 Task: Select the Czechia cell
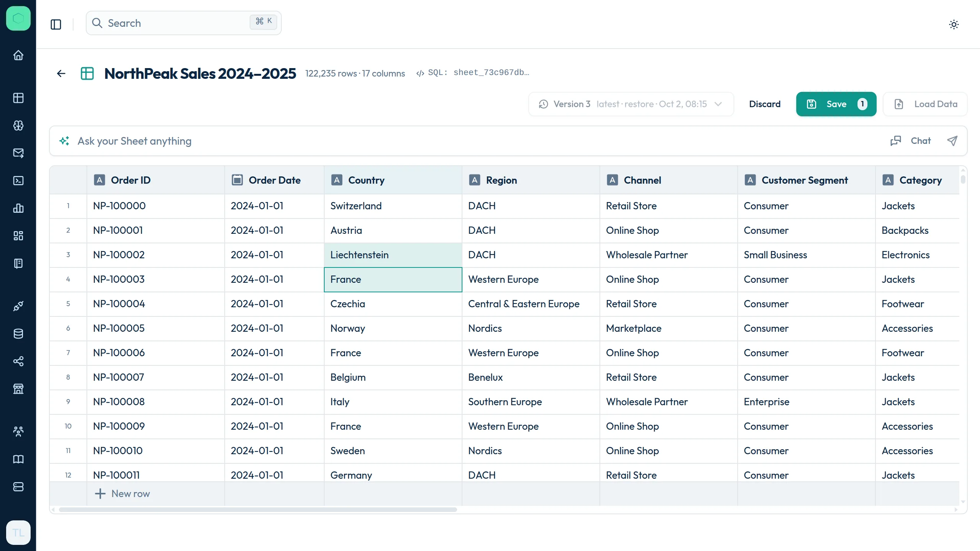pos(393,304)
